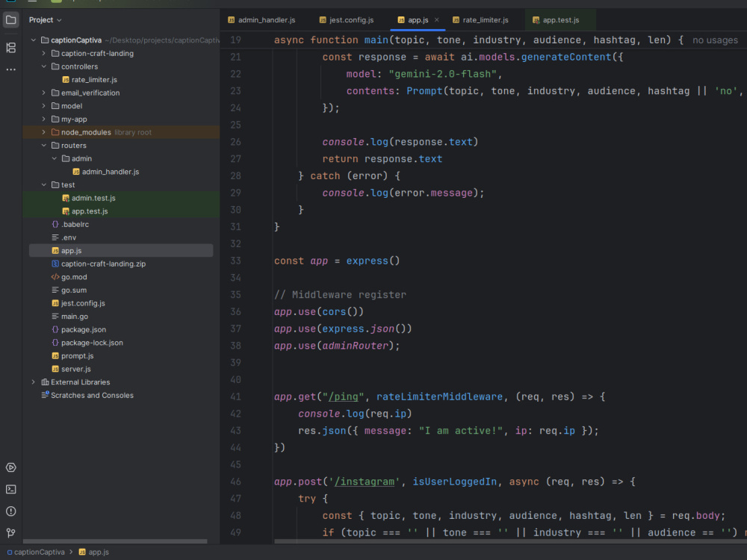Click the project tree horizontal scrollbar
This screenshot has width=747, height=560.
coord(115,541)
